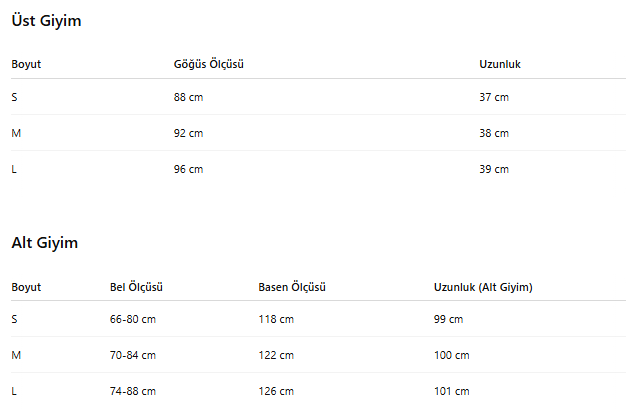Select the 37 cm length cell
632x409 pixels.
tap(494, 98)
